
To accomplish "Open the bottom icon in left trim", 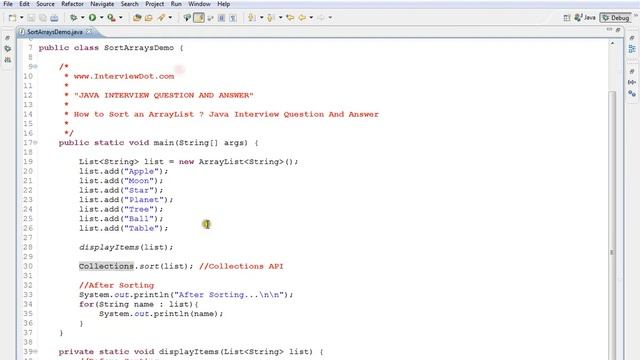I will point(8,60).
